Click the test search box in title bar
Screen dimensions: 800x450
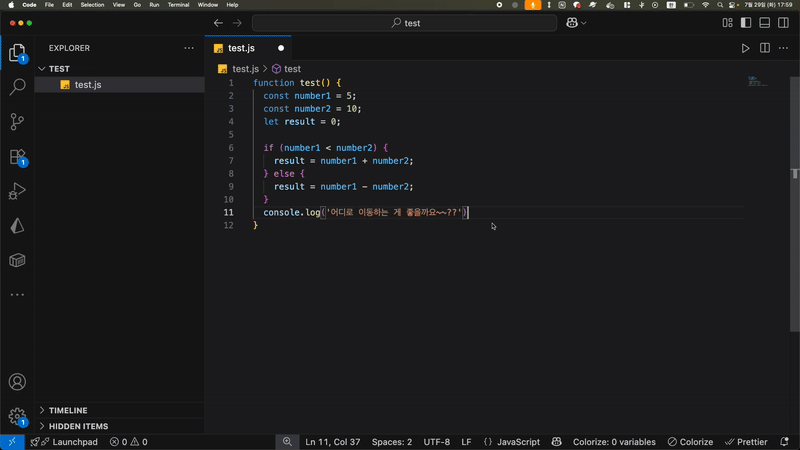coord(404,23)
